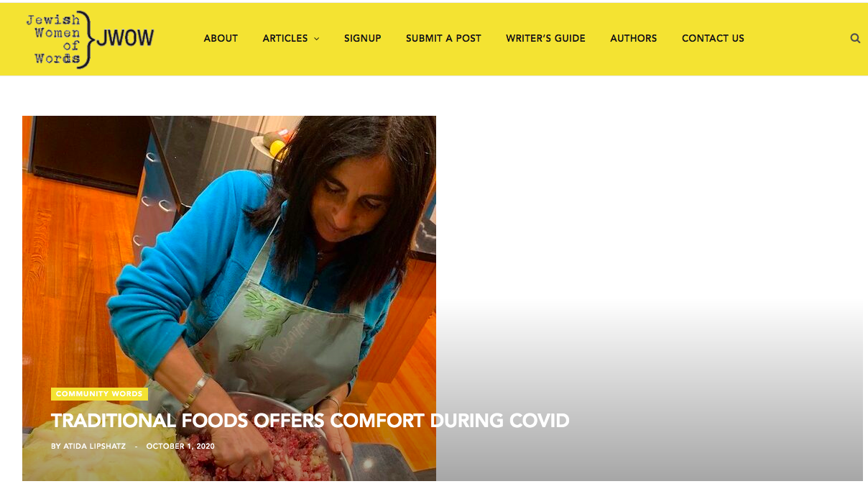Expand the Articles dropdown chevron

316,39
